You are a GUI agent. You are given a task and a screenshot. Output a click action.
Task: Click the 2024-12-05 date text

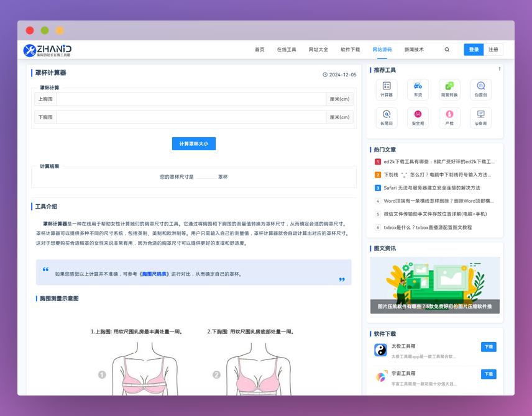pos(342,75)
